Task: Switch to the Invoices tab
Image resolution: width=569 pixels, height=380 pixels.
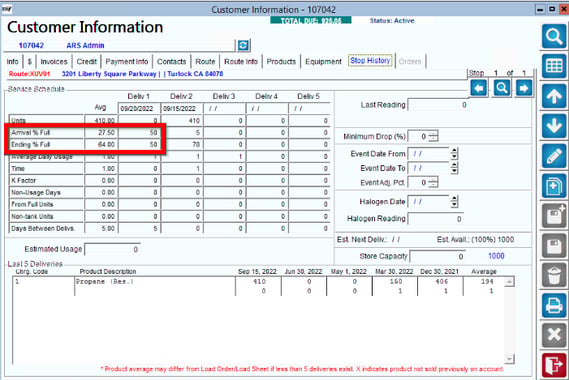Action: click(54, 61)
